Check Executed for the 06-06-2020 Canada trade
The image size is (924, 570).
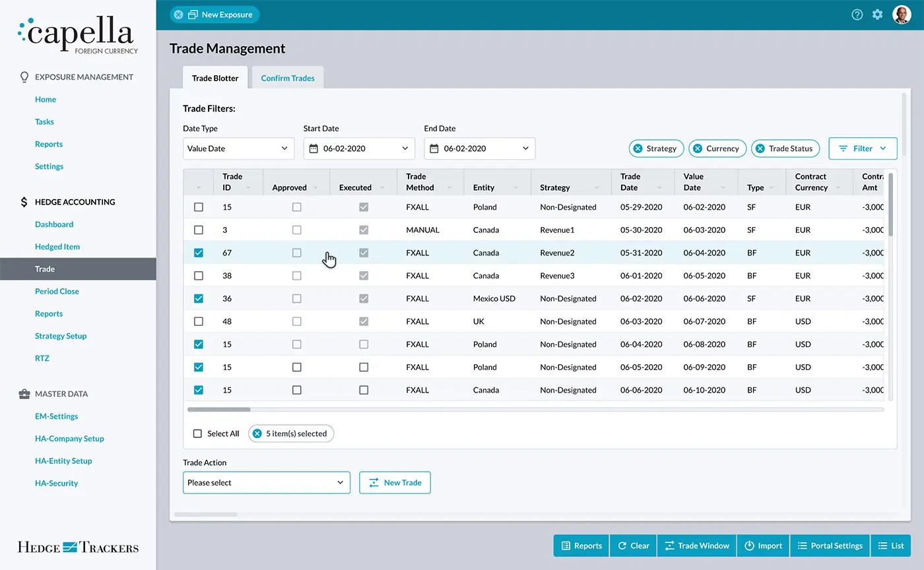[x=364, y=390]
